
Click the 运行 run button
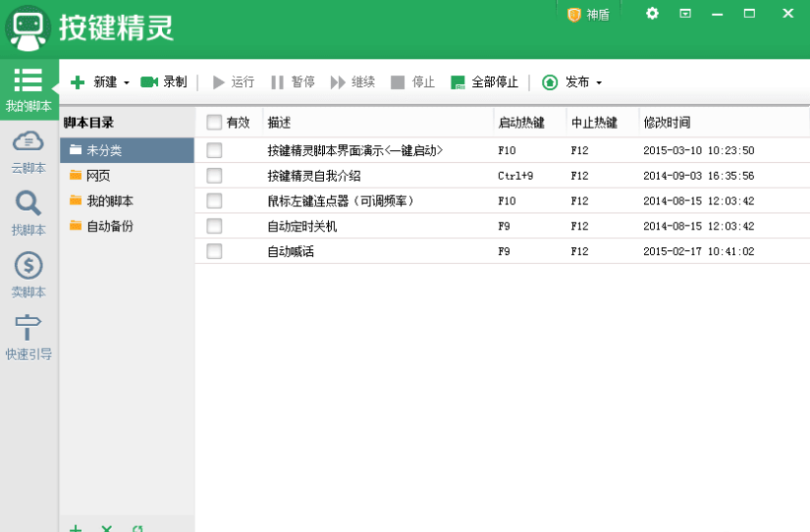pyautogui.click(x=233, y=82)
